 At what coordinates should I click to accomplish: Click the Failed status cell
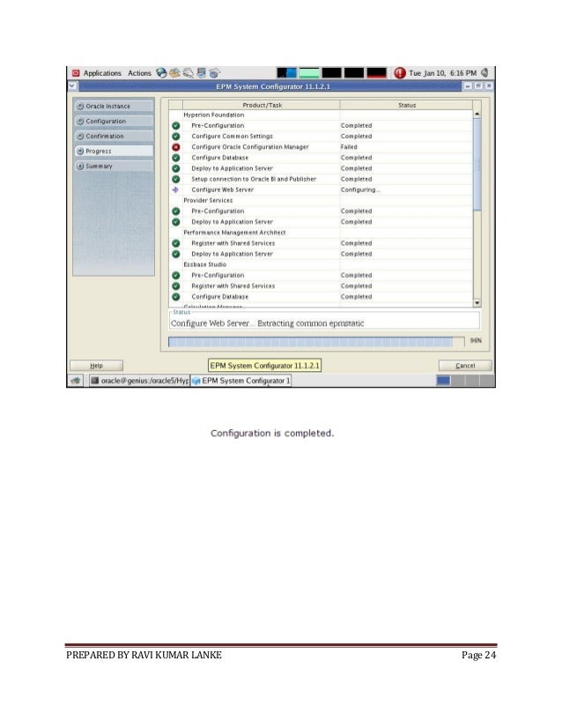click(x=406, y=147)
